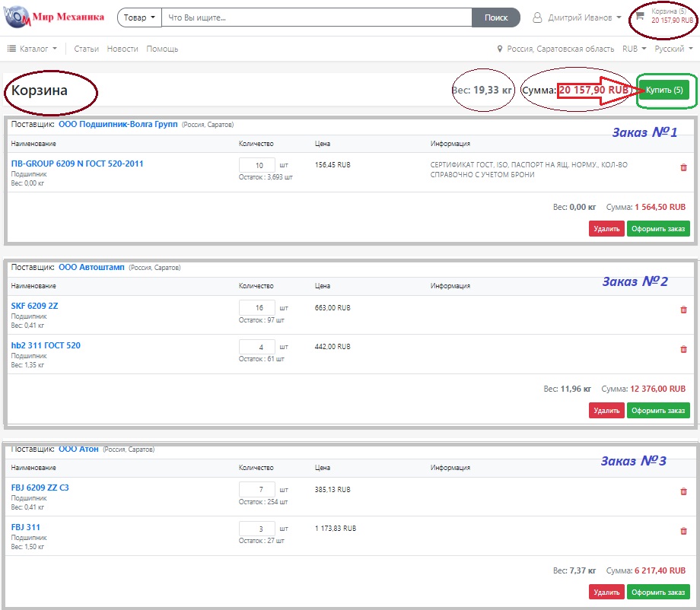Open the Товар search type dropdown
The width and height of the screenshot is (700, 610).
[139, 17]
